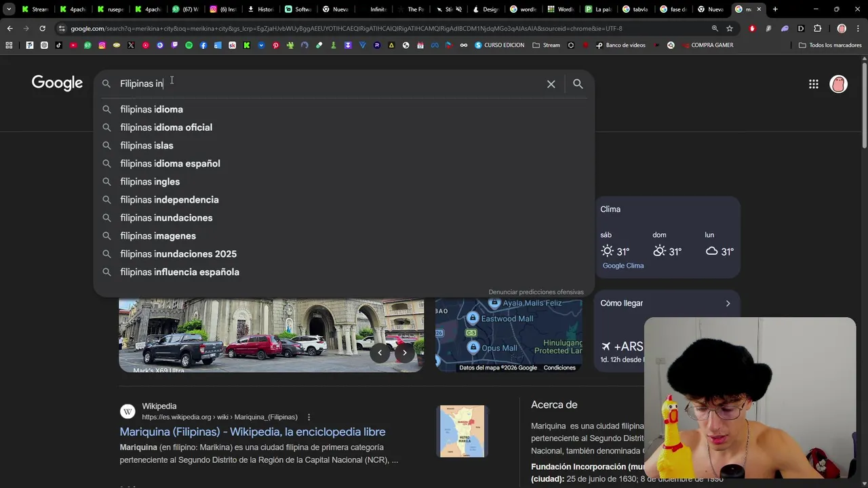Click the magnifier search button in the search box
This screenshot has width=868, height=488.
(x=578, y=84)
